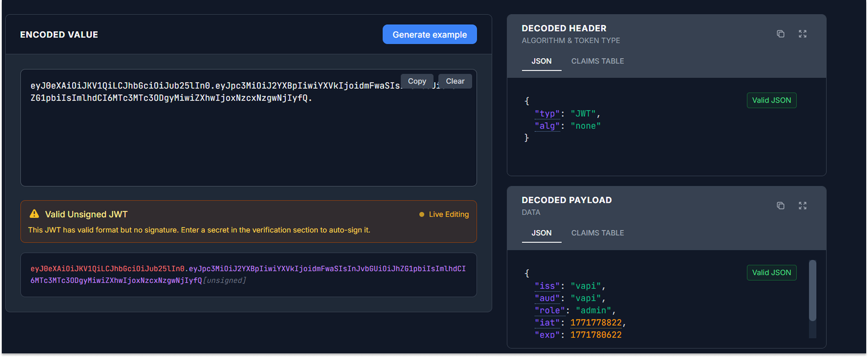The height and width of the screenshot is (357, 868).
Task: Click the Valid JSON badge in payload
Action: pos(771,272)
